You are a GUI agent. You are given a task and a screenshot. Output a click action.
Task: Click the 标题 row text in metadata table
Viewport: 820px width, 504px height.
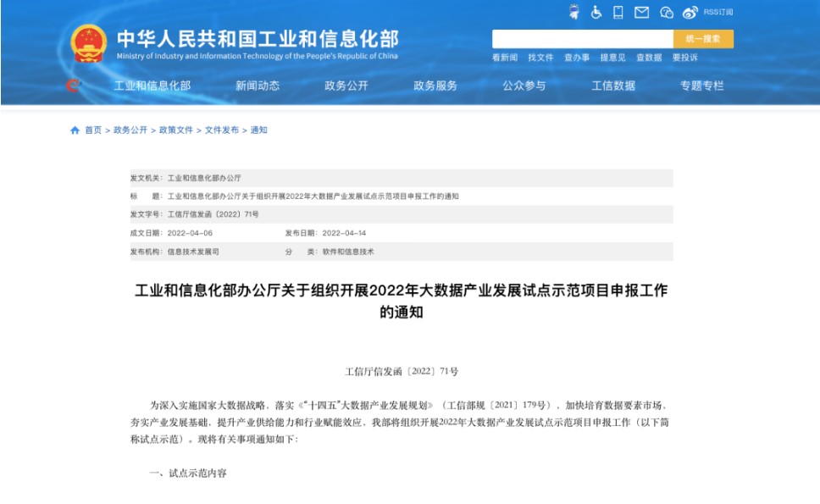tap(313, 197)
